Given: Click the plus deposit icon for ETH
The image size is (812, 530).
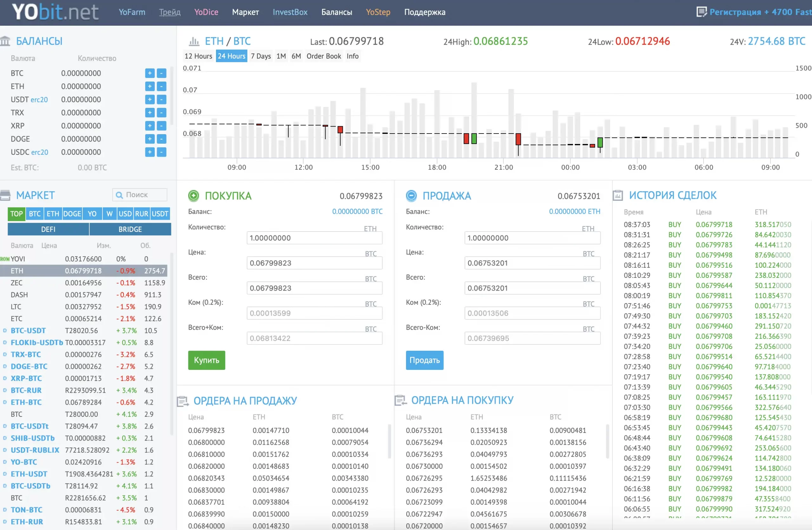Looking at the screenshot, I should pyautogui.click(x=150, y=86).
